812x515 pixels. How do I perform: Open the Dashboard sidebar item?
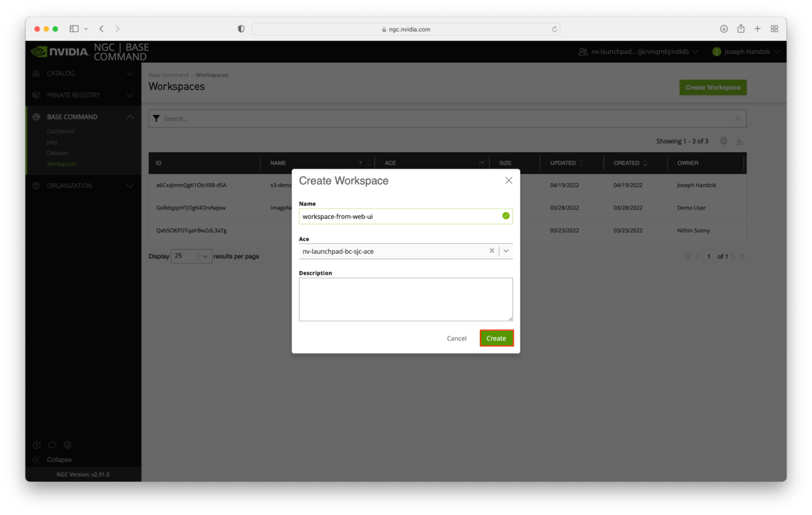pos(60,131)
